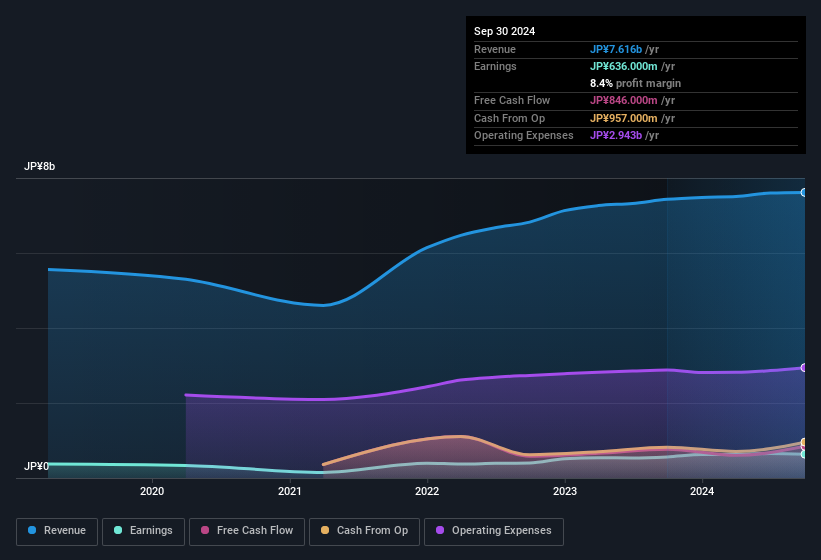The image size is (821, 560).
Task: Toggle the Cash From Op legend button
Action: pyautogui.click(x=364, y=531)
